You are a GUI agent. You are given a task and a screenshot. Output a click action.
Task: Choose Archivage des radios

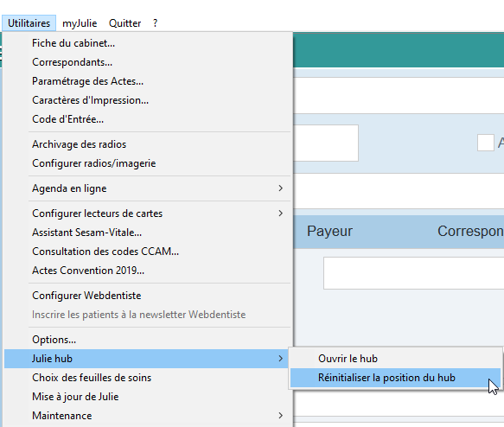pos(148,144)
